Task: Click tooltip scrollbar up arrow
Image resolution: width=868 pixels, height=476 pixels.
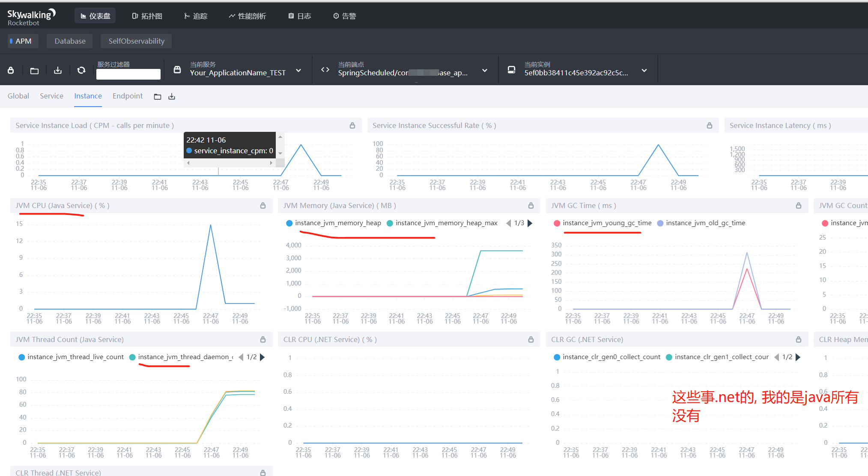Action: click(x=280, y=137)
